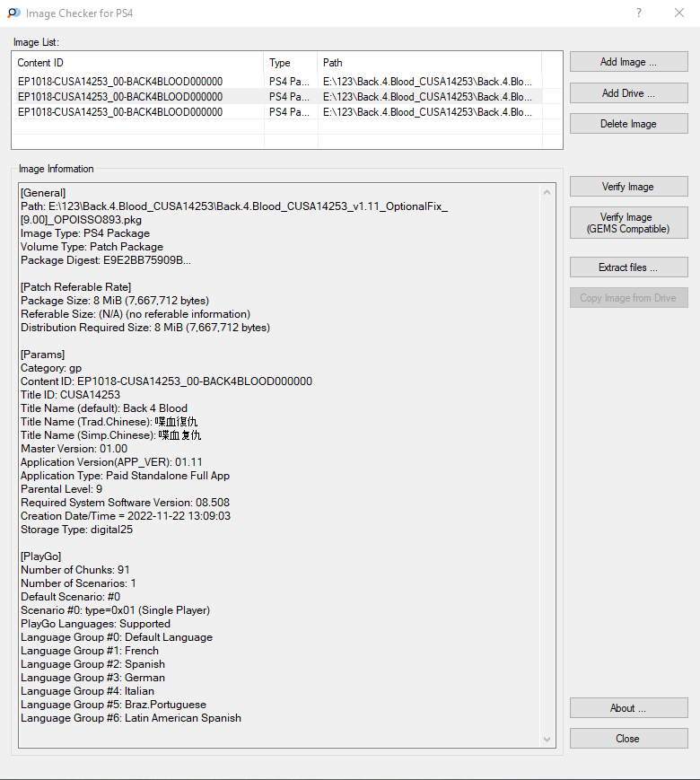700x780 pixels.
Task: Sort by Type column header
Action: point(291,63)
